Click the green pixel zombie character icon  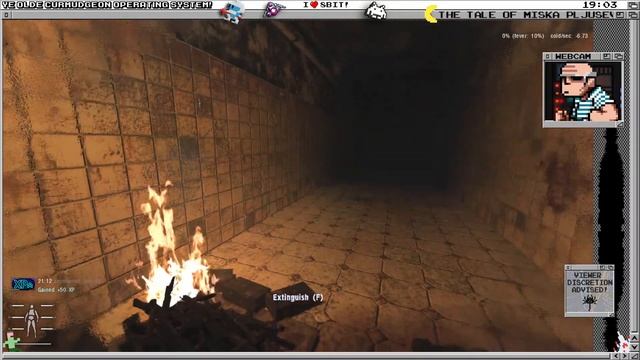click(10, 341)
